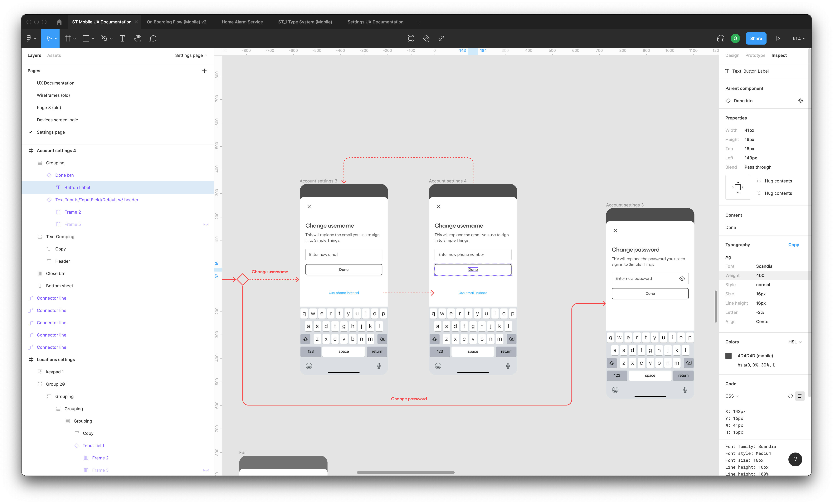Select the Move tool arrow
This screenshot has height=504, width=833.
(49, 39)
